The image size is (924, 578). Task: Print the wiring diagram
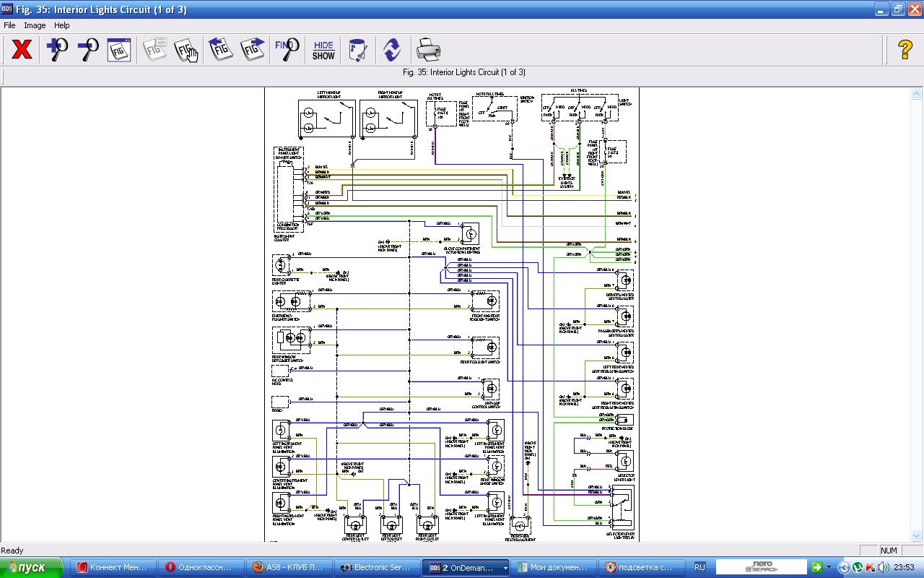point(428,50)
